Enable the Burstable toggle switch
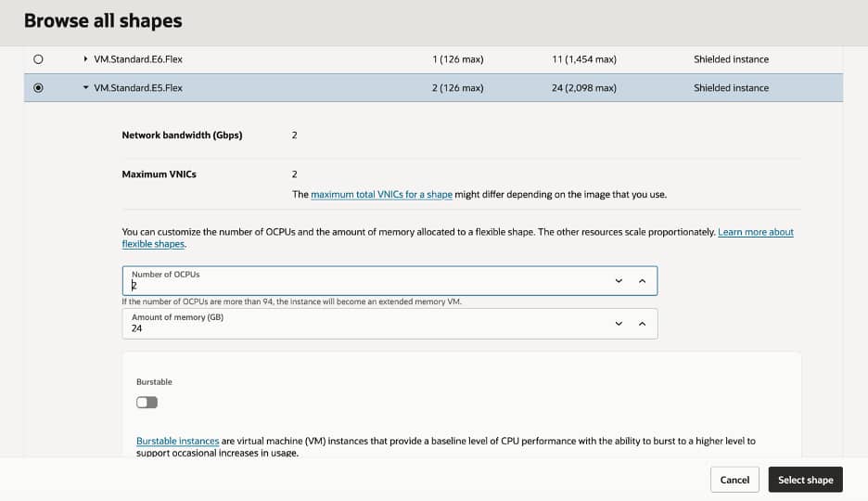Screen dimensions: 868x501 147,403
